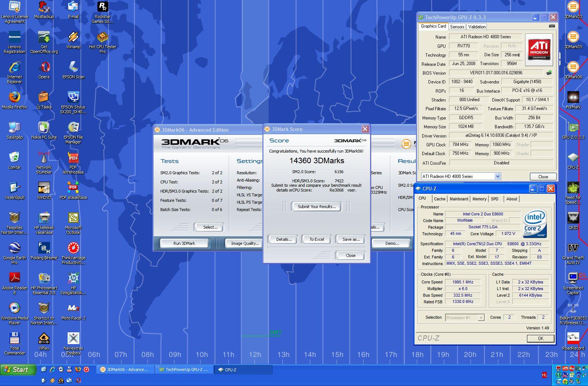Screen dimensions: 588x386
Task: Open Nokia PC Suite icon
Action: [44, 131]
